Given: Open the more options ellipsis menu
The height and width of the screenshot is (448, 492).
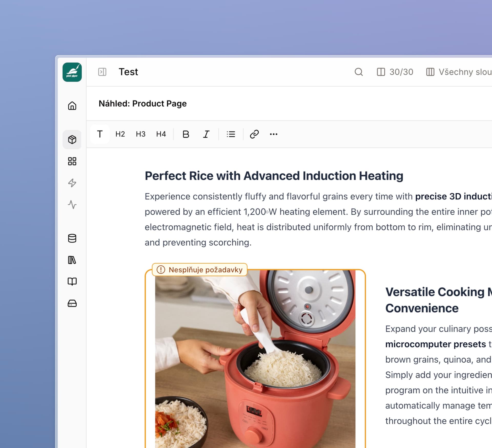Looking at the screenshot, I should point(274,134).
